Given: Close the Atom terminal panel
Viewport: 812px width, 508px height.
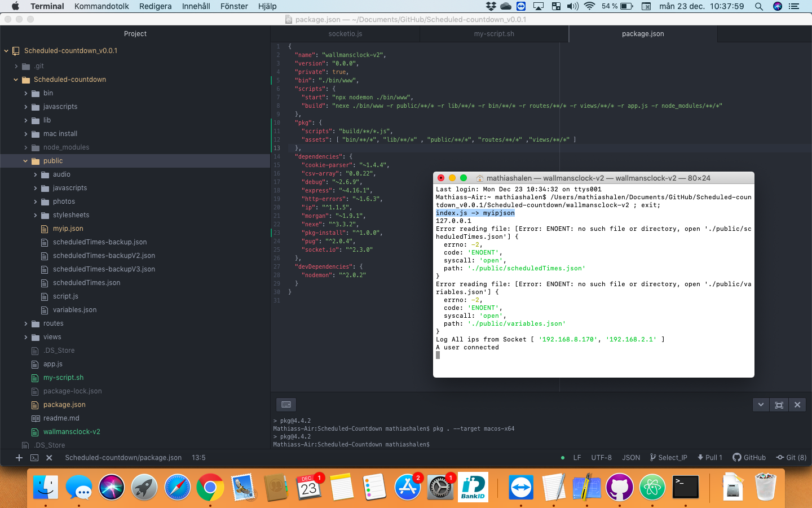Looking at the screenshot, I should [x=797, y=405].
